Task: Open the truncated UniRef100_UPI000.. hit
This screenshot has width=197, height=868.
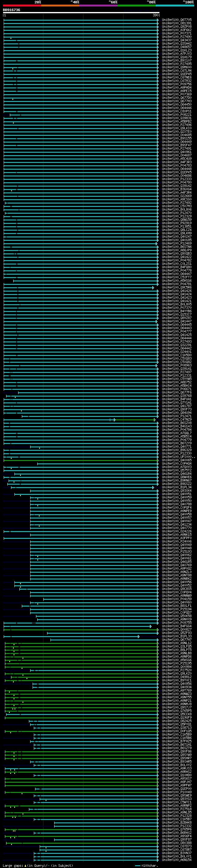Action: [x=179, y=457]
